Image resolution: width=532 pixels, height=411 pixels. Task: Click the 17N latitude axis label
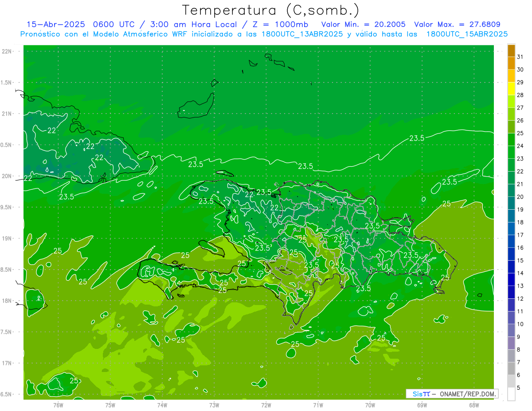(x=7, y=363)
